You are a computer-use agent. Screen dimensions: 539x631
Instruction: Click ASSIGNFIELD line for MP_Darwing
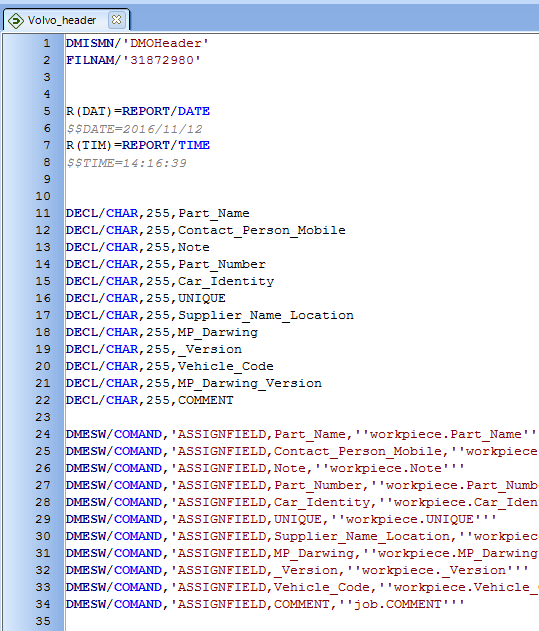click(x=302, y=553)
